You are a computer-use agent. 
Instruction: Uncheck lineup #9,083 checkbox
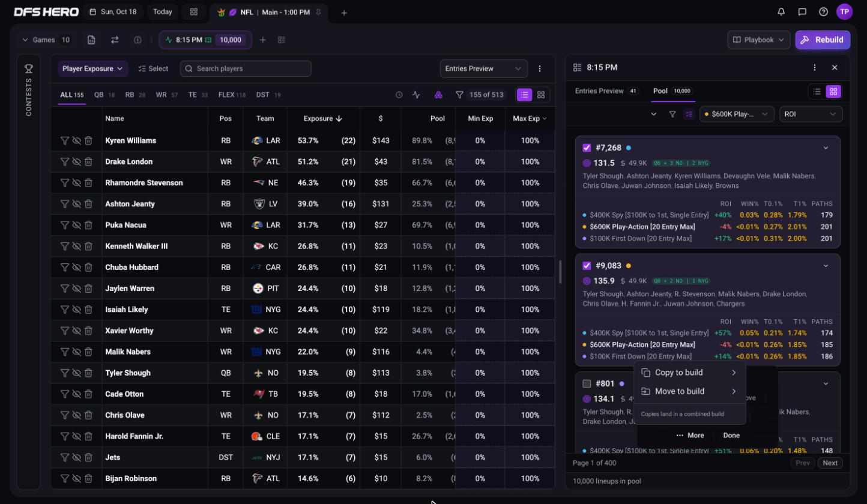(587, 266)
